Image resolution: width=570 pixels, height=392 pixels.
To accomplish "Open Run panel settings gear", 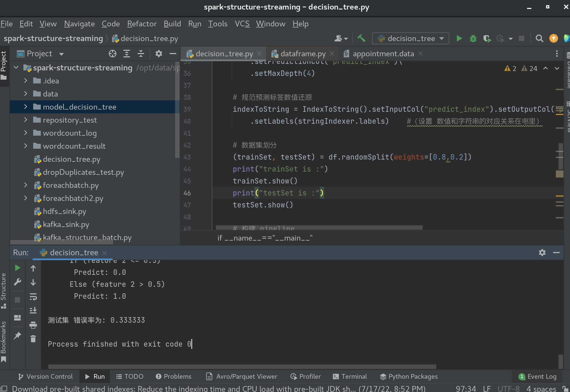I will pyautogui.click(x=542, y=253).
